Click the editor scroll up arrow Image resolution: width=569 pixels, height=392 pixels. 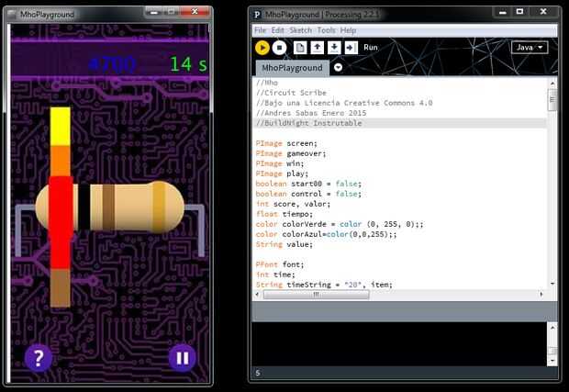pos(552,84)
